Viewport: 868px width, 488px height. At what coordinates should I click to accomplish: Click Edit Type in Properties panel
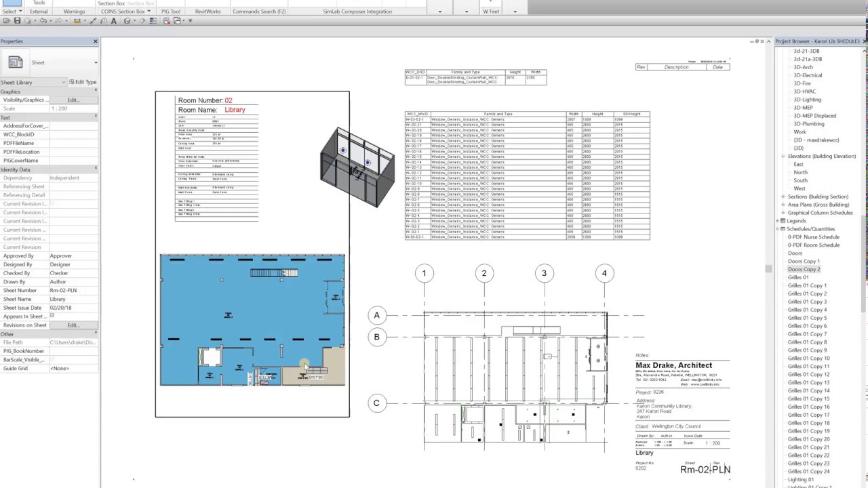[x=85, y=81]
